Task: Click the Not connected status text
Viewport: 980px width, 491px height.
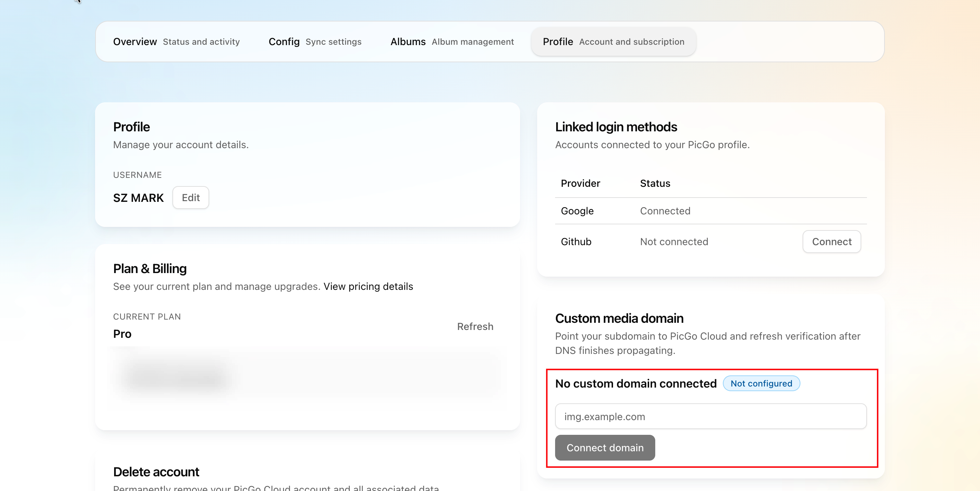Action: (674, 242)
